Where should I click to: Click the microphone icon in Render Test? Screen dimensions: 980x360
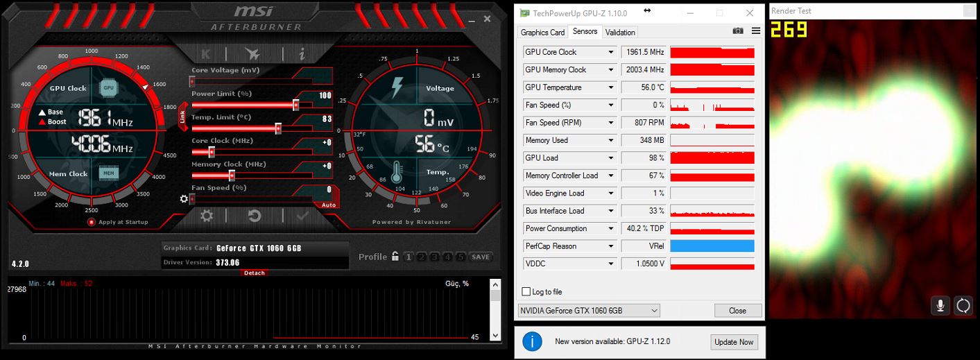(940, 305)
